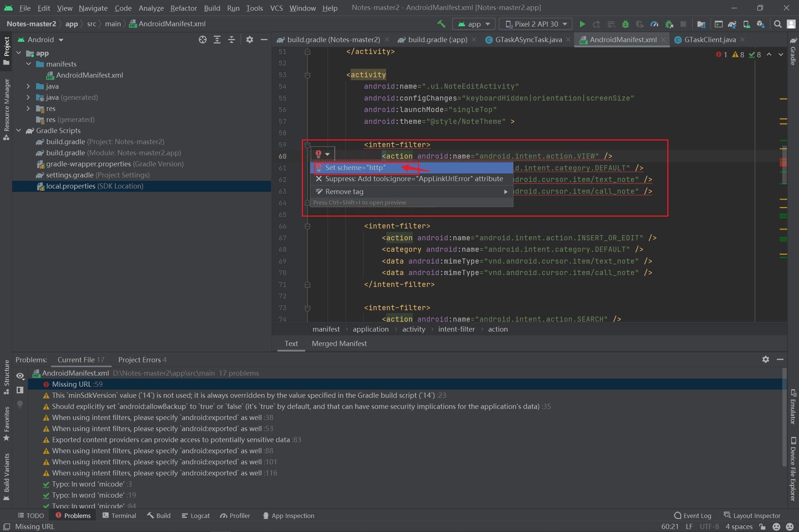Choose Suppress: Add tools:ignore attribute option
The height and width of the screenshot is (532, 799).
pos(412,179)
